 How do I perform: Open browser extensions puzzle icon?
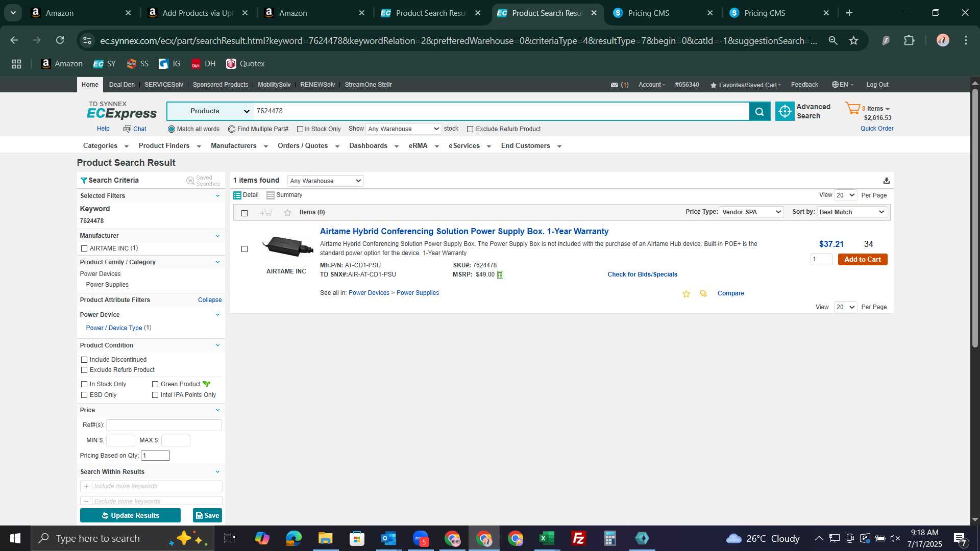coord(909,40)
